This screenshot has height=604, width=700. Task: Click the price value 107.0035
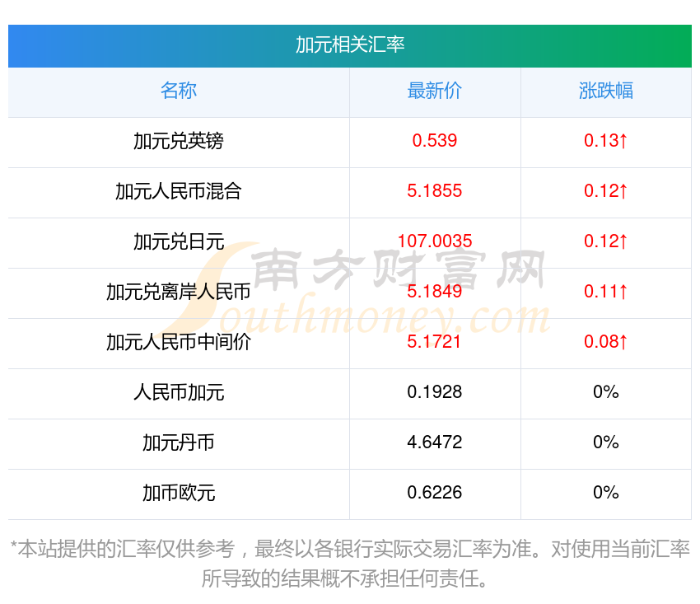click(434, 241)
